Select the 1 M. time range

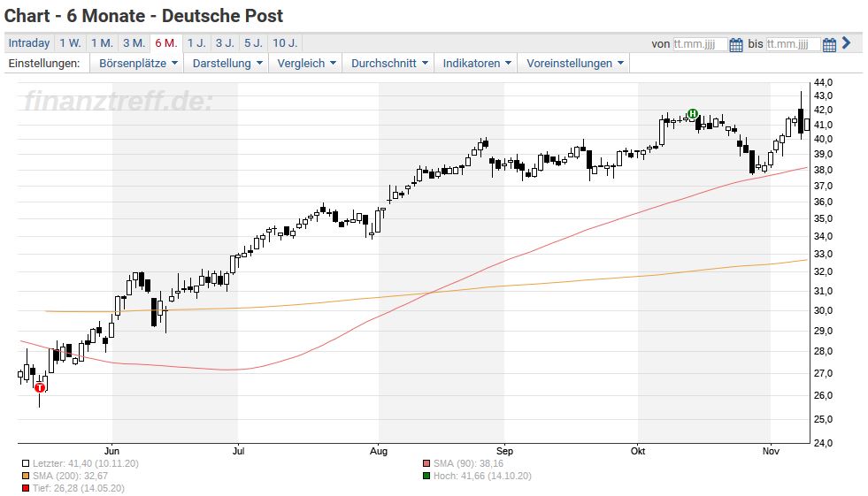coord(103,43)
